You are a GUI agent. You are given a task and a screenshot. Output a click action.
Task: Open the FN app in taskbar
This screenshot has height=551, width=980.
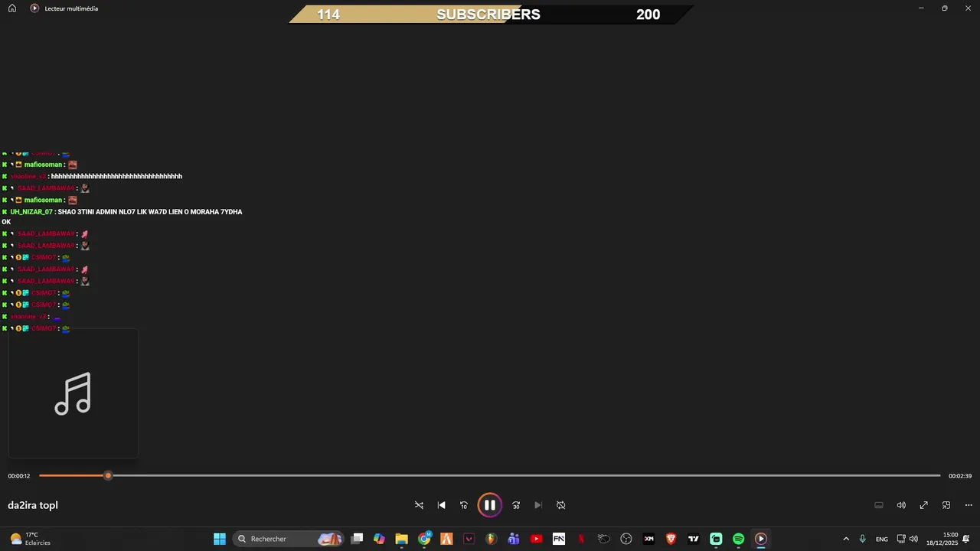pos(559,539)
